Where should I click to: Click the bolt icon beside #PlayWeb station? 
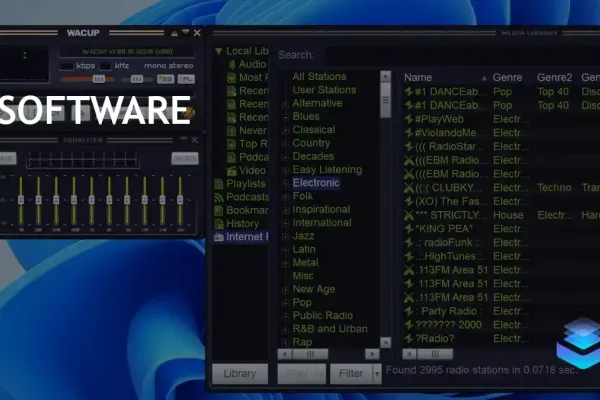pos(409,119)
